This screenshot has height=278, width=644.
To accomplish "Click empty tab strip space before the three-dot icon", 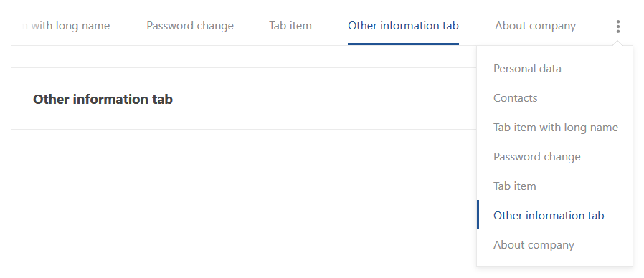I will [595, 26].
